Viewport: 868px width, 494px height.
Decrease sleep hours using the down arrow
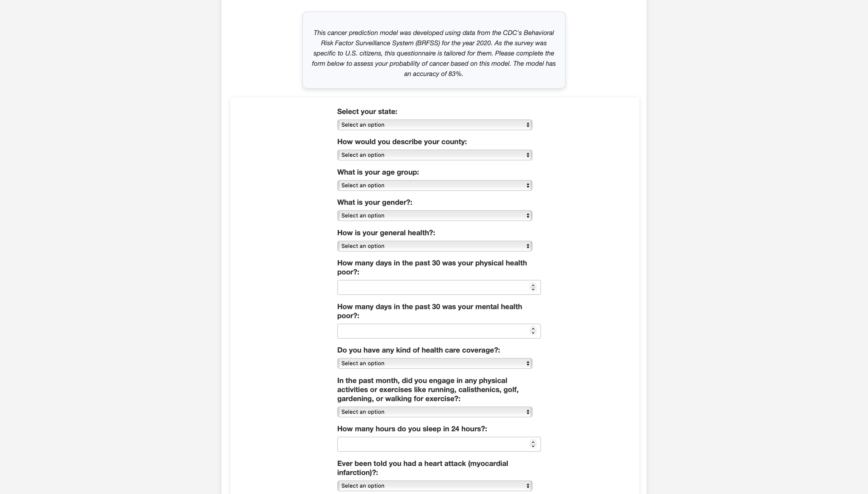point(533,446)
